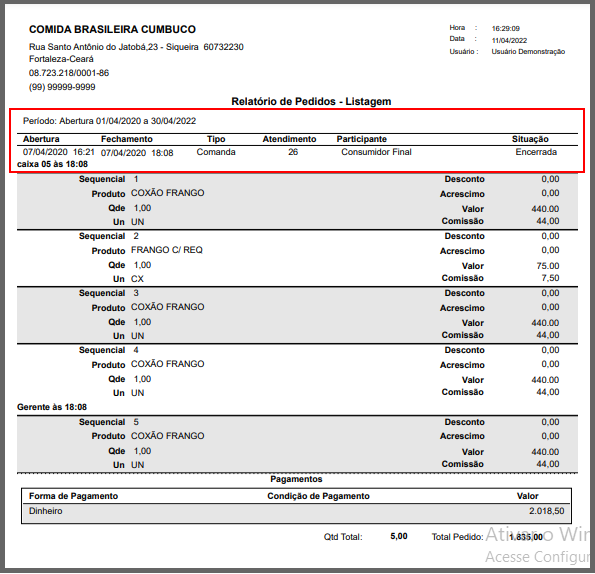This screenshot has width=595, height=574.
Task: Select the CNPJ 08.723.218/0001-86
Action: (69, 73)
